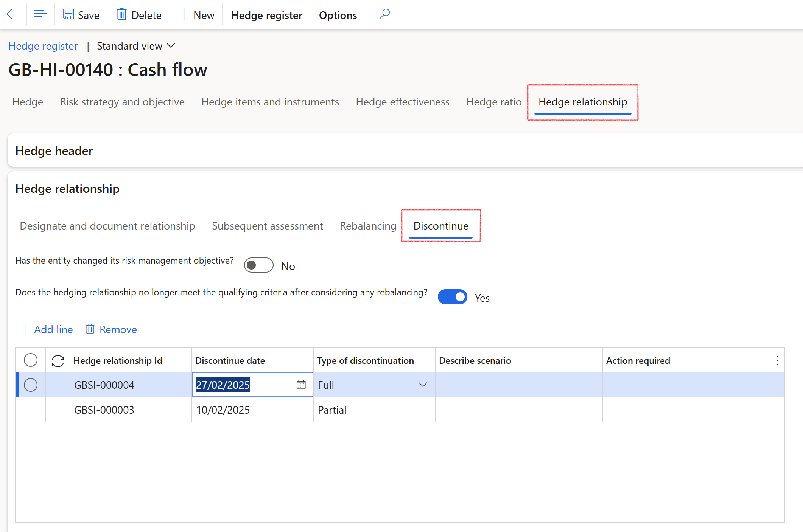The height and width of the screenshot is (532, 803).
Task: Switch to Hedge ratio tab
Action: tap(494, 102)
